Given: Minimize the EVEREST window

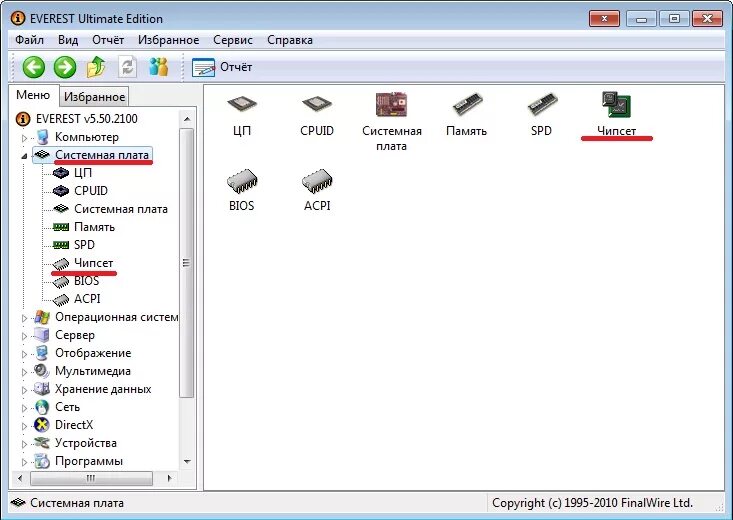Looking at the screenshot, I should (x=641, y=19).
